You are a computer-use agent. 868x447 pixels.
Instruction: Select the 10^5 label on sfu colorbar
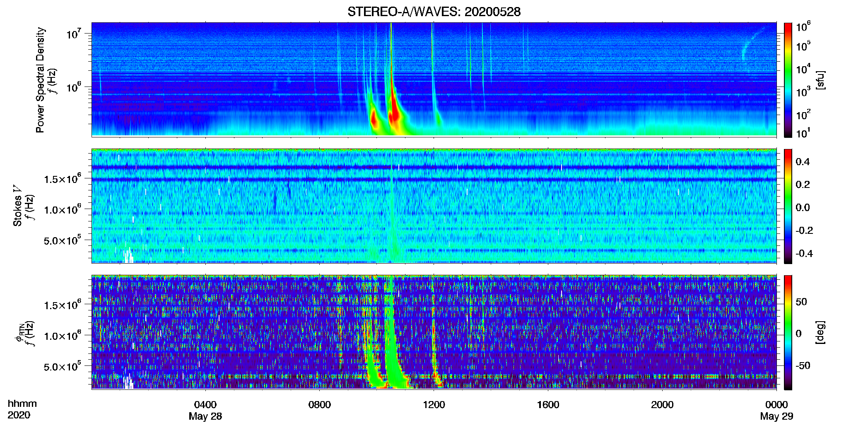[803, 46]
